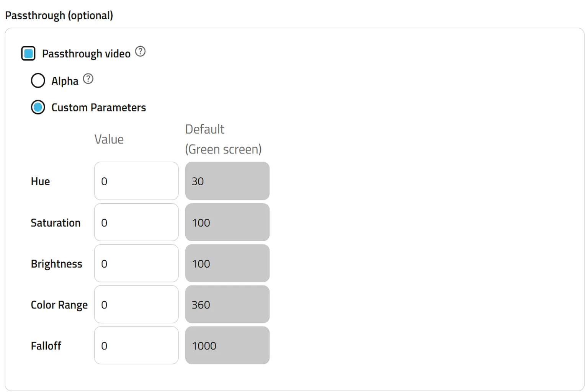This screenshot has height=392, width=588.
Task: Click the Brightness value input box
Action: 136,264
